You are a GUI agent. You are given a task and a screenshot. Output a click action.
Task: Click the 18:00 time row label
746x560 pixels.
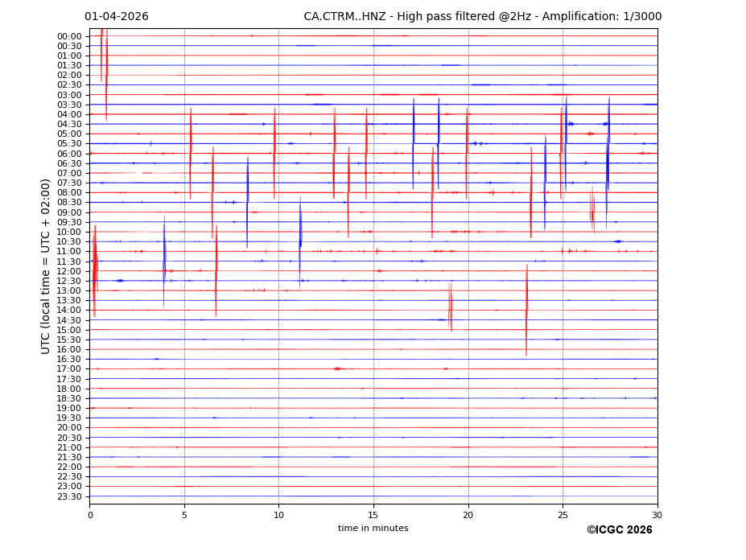tap(69, 389)
